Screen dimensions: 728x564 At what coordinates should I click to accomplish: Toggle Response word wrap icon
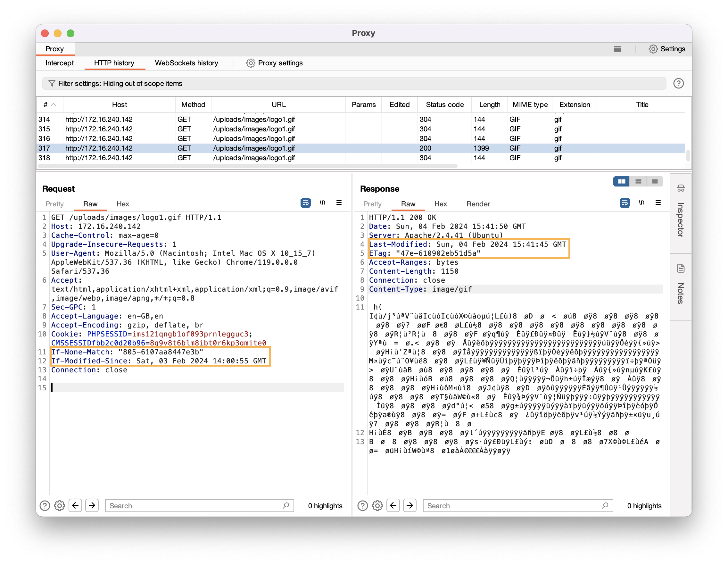[624, 203]
